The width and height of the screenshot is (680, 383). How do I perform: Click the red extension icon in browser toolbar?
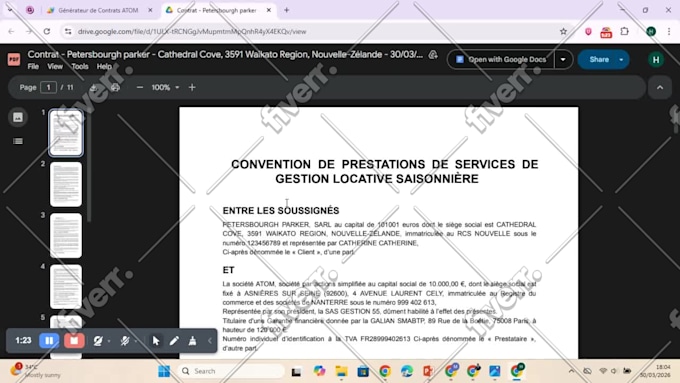pos(606,32)
